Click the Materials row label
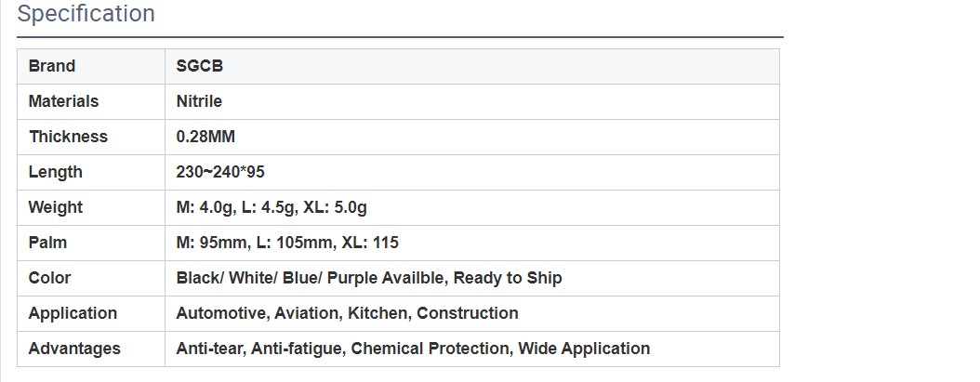 pyautogui.click(x=63, y=101)
